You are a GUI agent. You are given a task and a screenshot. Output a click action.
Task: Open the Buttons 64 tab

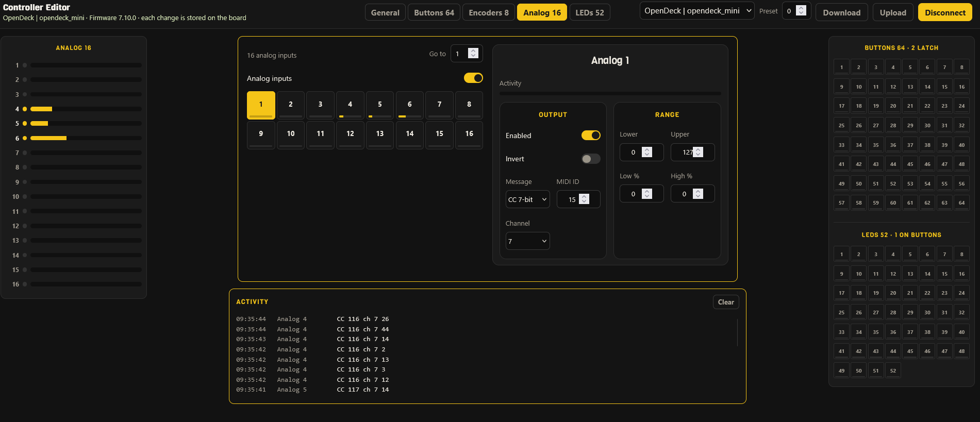click(x=434, y=12)
